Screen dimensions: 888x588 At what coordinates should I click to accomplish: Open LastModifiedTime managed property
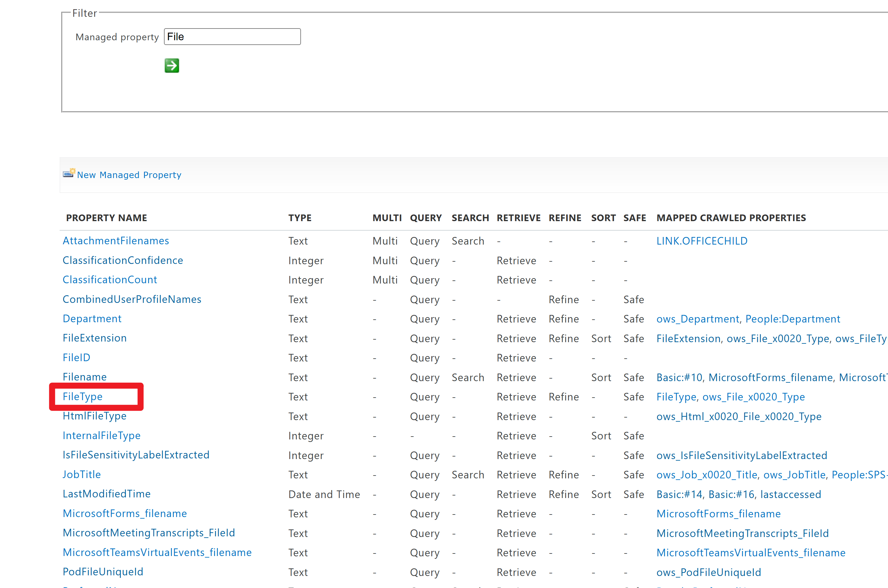107,494
